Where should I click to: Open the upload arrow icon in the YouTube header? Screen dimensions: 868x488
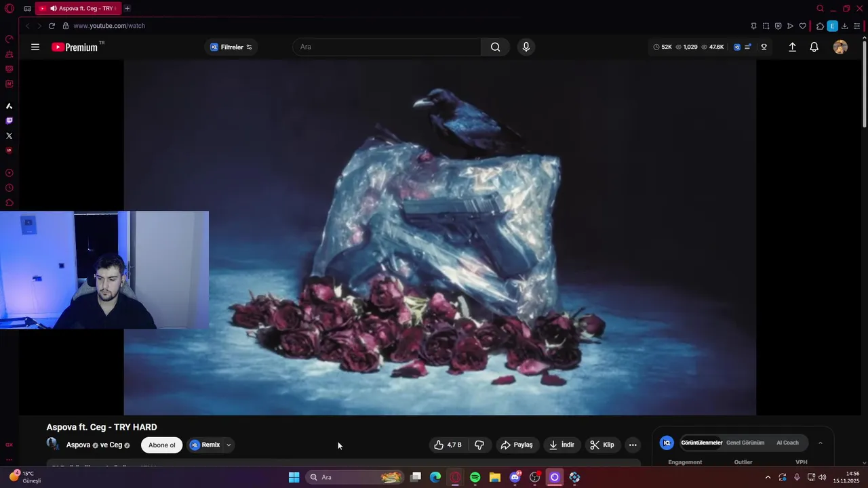(792, 47)
